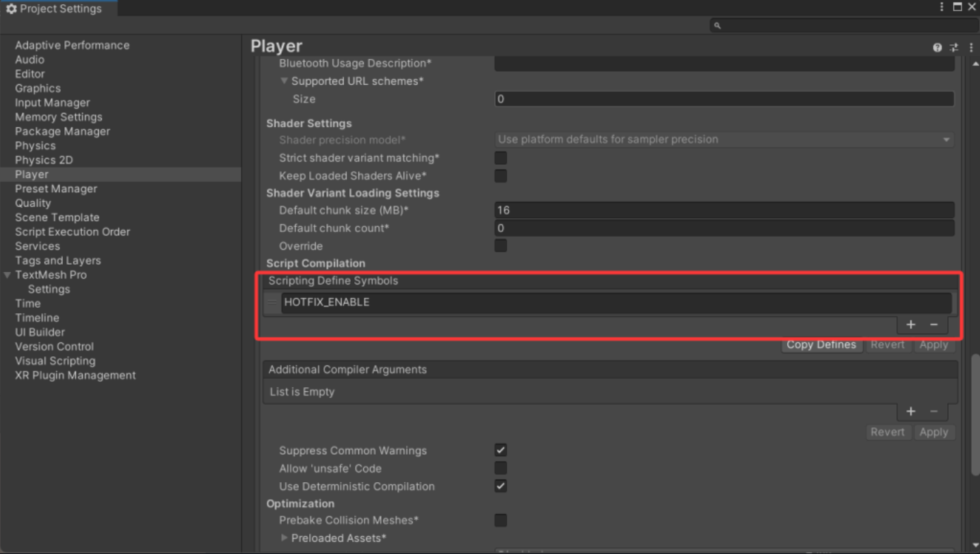The height and width of the screenshot is (554, 980).
Task: Collapse the TextMesh Pro tree item
Action: click(8, 275)
